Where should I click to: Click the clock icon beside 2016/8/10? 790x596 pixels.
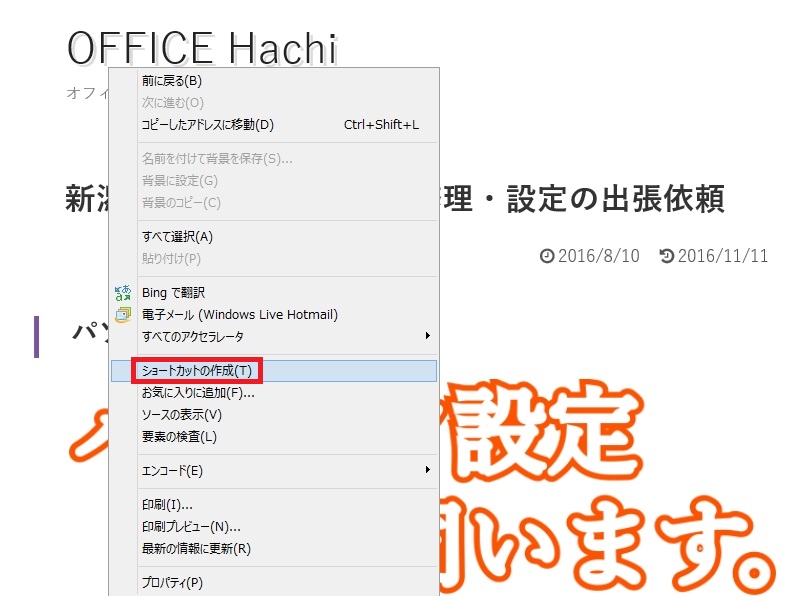pyautogui.click(x=547, y=256)
